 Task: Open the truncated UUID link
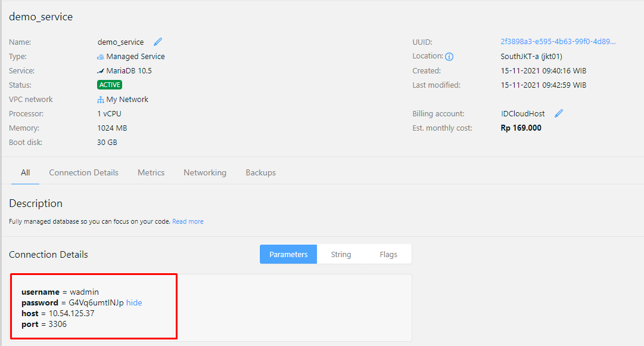(558, 42)
